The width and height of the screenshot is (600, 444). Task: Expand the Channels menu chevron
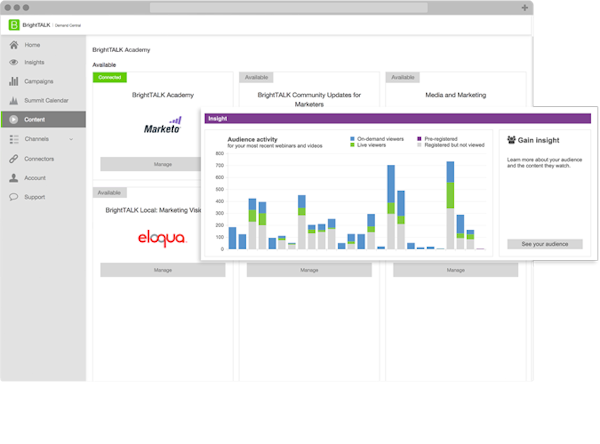click(71, 139)
